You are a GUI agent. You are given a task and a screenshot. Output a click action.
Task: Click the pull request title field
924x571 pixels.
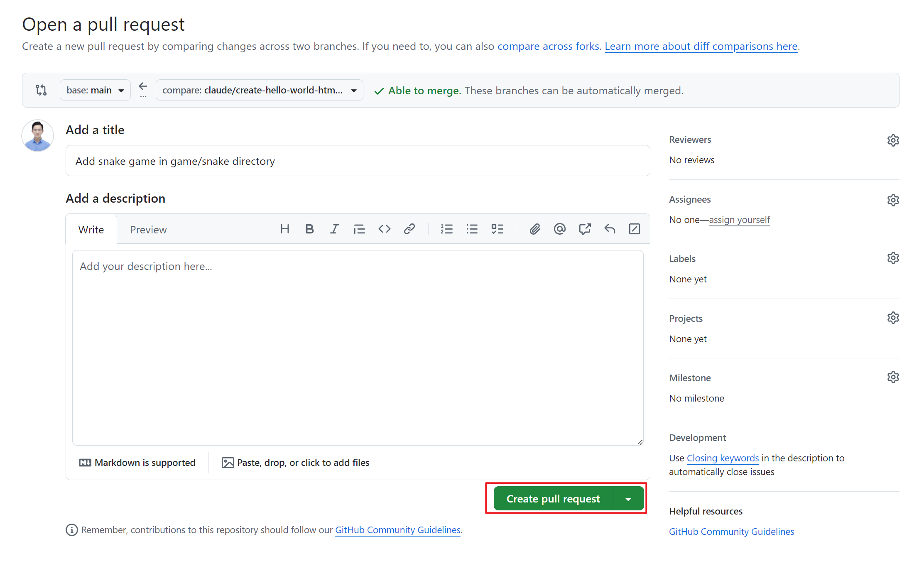pos(358,161)
